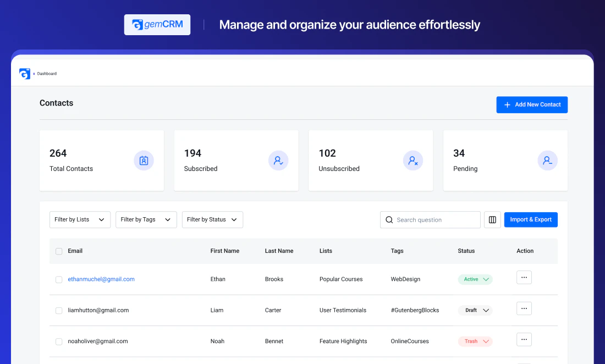Click the Tags column header
Viewport: 605px width, 364px height.
point(397,251)
